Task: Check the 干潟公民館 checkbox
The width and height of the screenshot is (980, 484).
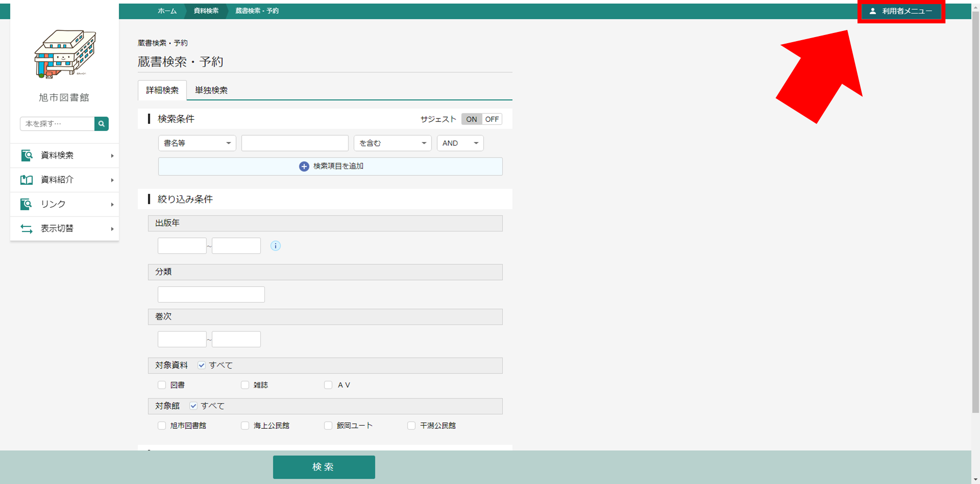Action: tap(412, 426)
